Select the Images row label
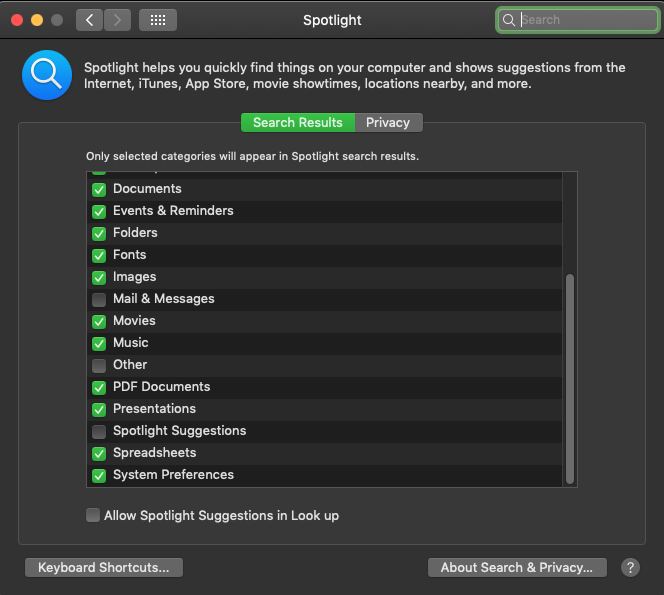 [135, 277]
